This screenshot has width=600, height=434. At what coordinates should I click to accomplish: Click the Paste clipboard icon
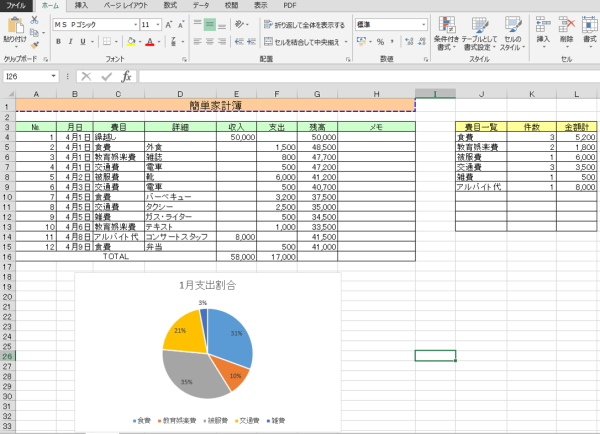[15, 26]
